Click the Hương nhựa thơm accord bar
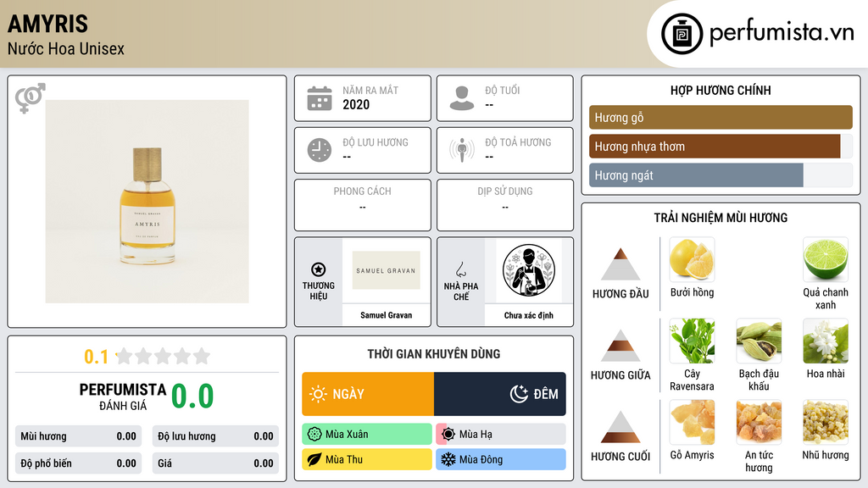Image resolution: width=868 pixels, height=488 pixels. click(x=721, y=147)
